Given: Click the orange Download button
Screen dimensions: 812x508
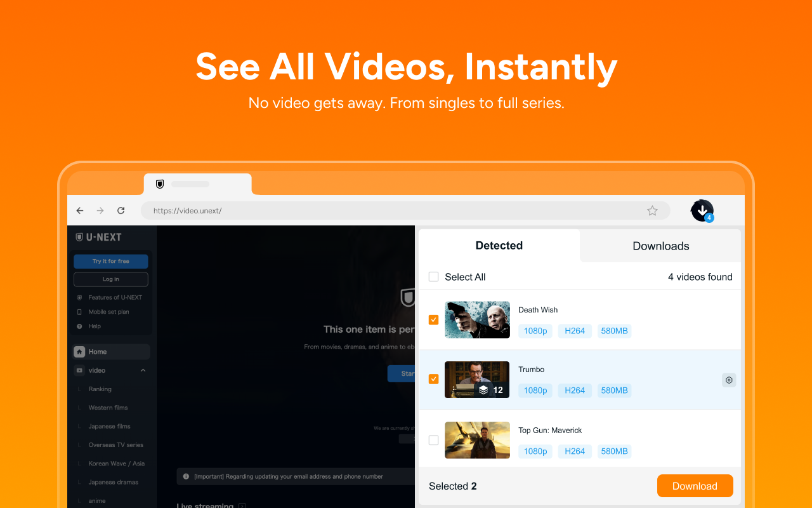Looking at the screenshot, I should (695, 486).
